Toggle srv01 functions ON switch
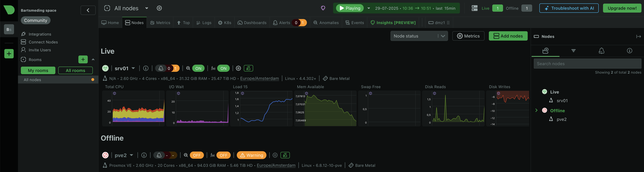 (223, 68)
